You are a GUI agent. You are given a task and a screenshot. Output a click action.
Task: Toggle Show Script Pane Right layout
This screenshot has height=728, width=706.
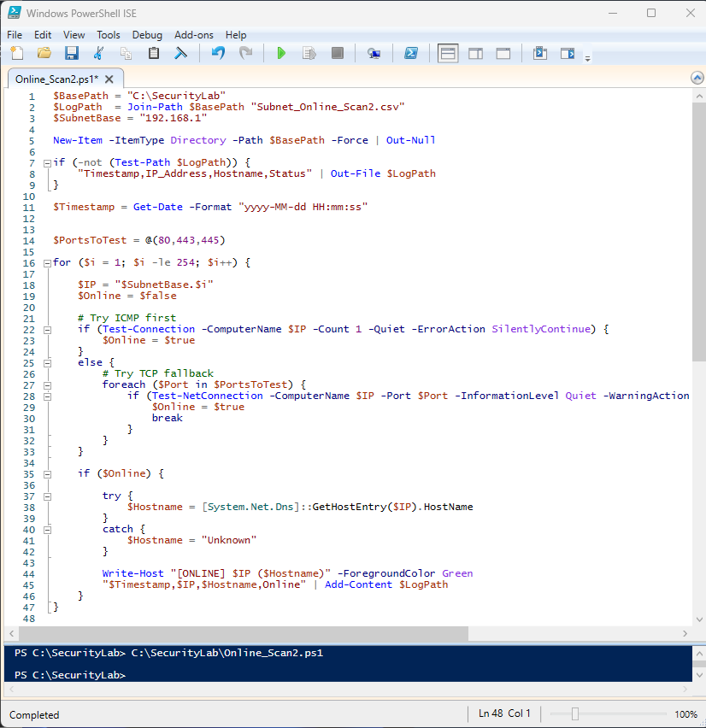[x=475, y=54]
